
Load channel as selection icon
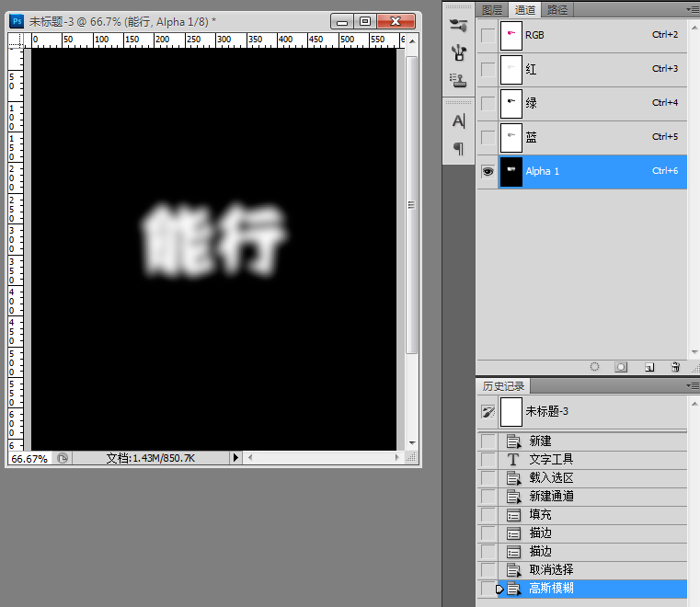(594, 367)
